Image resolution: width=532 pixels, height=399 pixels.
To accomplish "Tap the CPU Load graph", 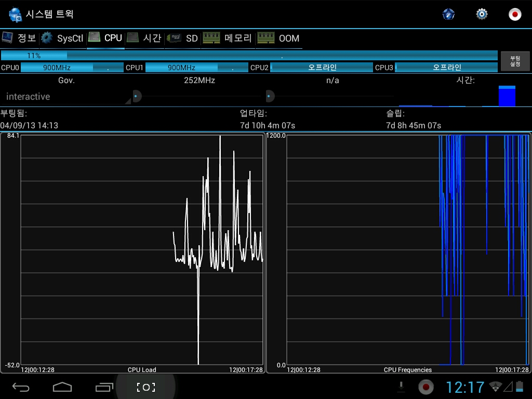I will (x=142, y=249).
